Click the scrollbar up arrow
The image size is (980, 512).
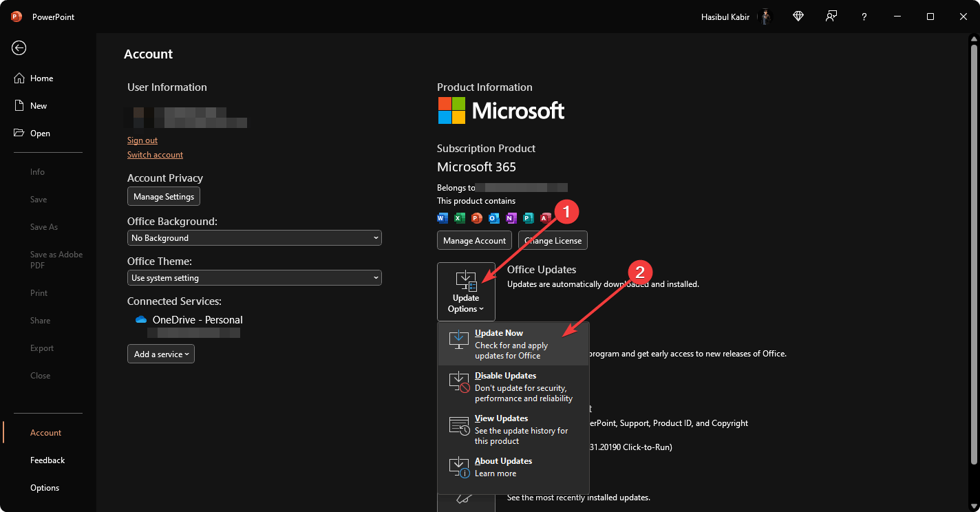974,39
